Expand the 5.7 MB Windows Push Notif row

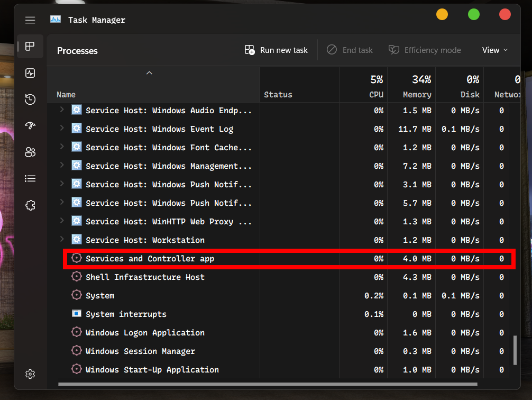62,202
